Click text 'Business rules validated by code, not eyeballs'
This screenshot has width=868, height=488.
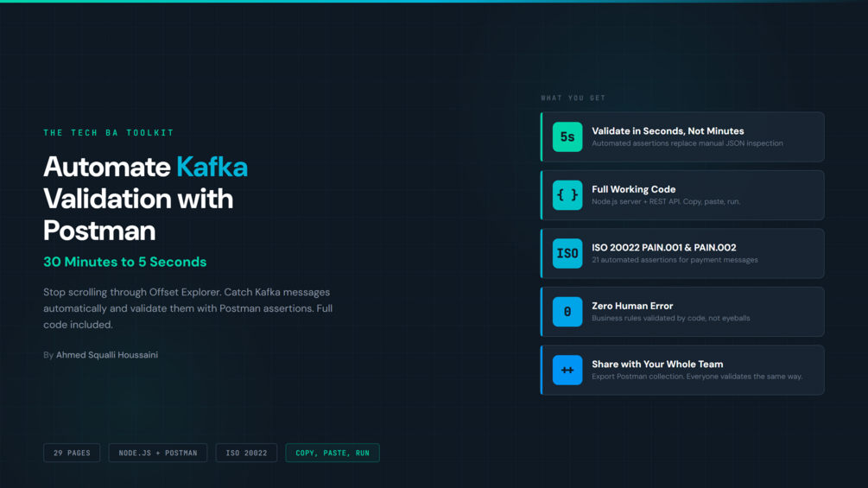click(x=671, y=318)
